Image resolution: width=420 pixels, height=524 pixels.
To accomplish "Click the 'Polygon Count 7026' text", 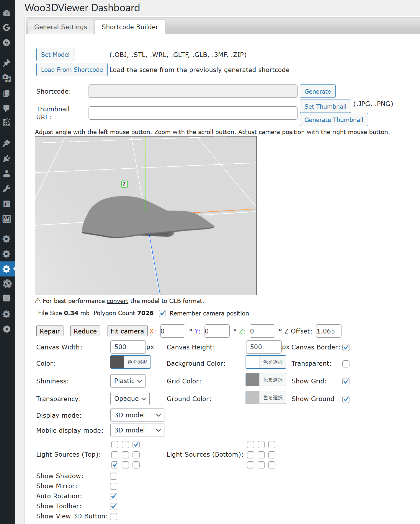I will [x=124, y=313].
